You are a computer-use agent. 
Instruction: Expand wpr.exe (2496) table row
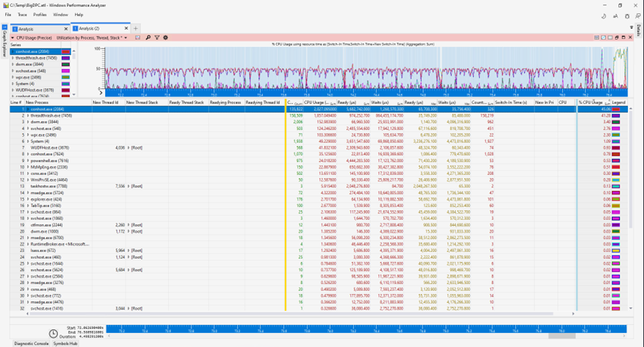click(x=28, y=135)
